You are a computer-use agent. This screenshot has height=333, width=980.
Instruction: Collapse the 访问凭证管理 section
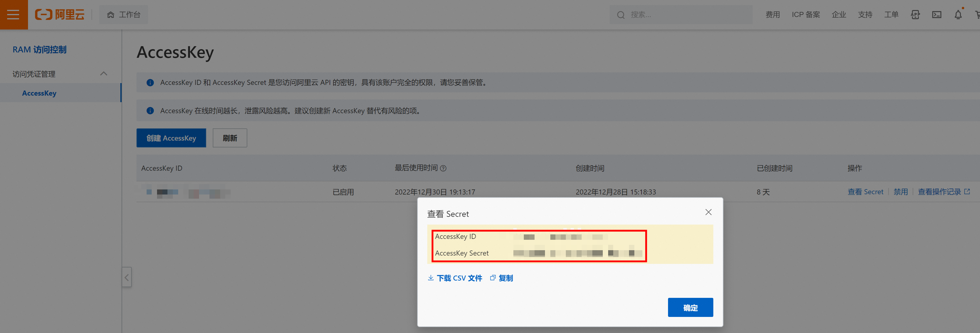(103, 73)
